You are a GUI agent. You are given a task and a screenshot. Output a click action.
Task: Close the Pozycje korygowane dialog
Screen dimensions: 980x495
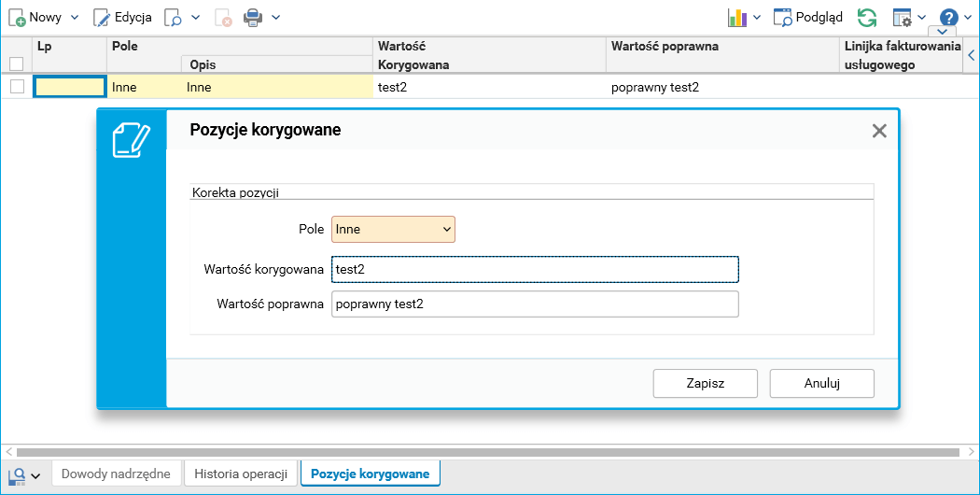[x=879, y=131]
